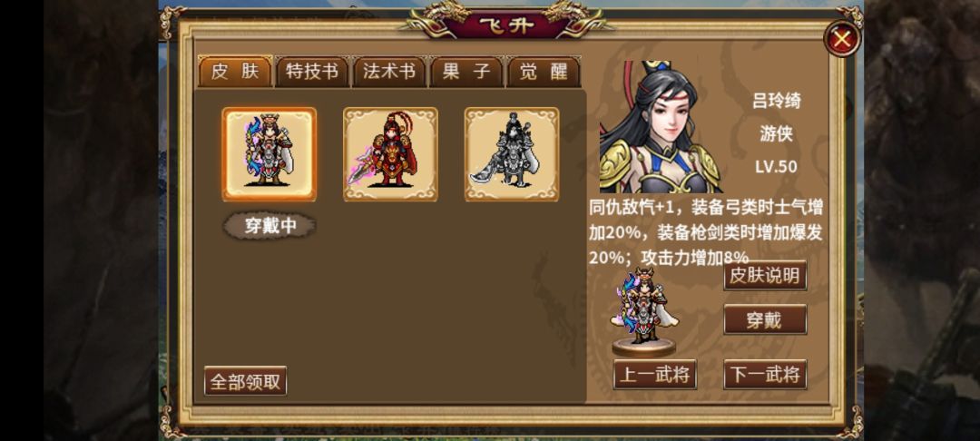This screenshot has width=980, height=441.
Task: Tap the LV.50 level text
Action: (776, 167)
